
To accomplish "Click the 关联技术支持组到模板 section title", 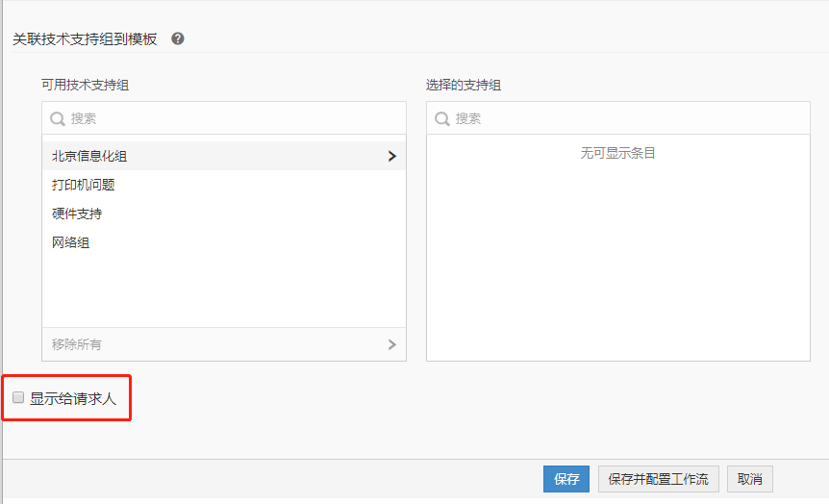I will click(85, 39).
